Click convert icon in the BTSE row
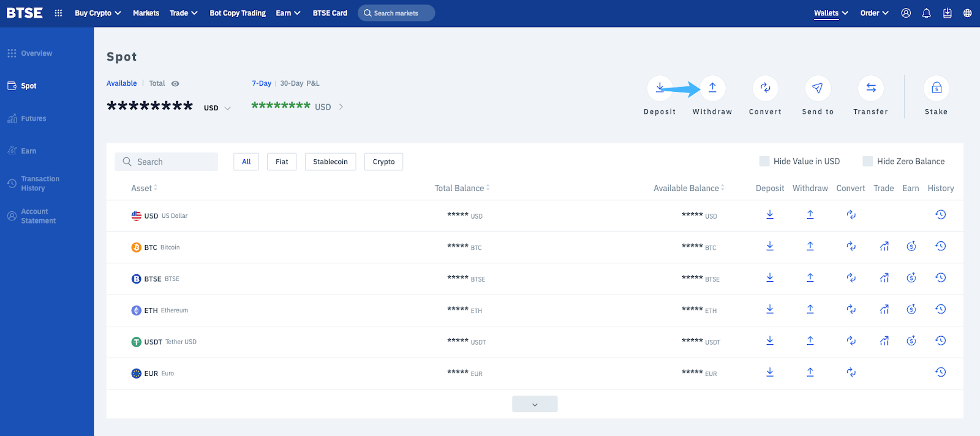 tap(851, 277)
